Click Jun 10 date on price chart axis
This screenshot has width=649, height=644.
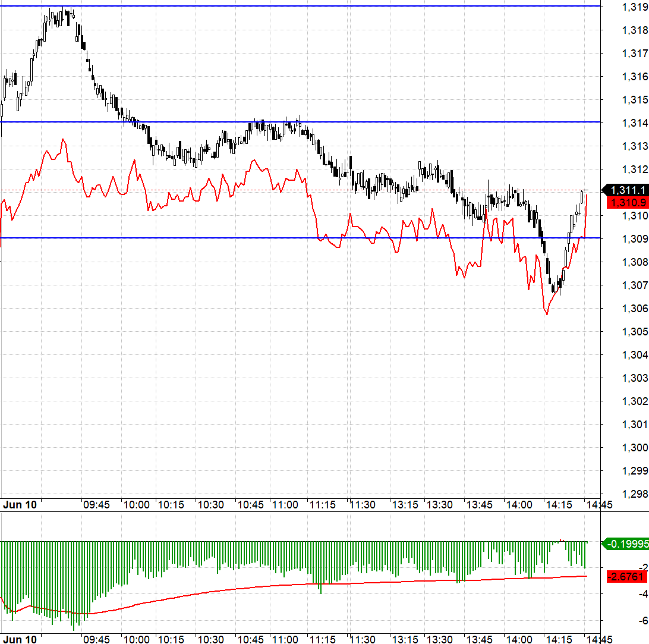[x=20, y=505]
